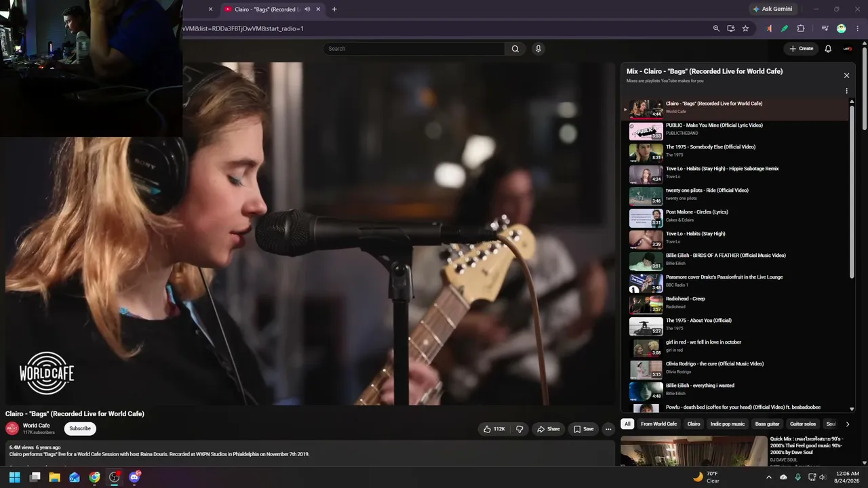Select the Indie pop music chip
Screen dimensions: 868x488
point(728,424)
